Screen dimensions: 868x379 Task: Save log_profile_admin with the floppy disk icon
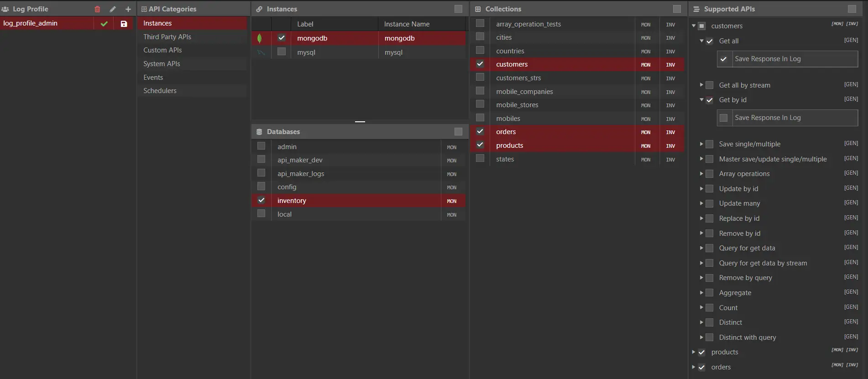point(124,24)
